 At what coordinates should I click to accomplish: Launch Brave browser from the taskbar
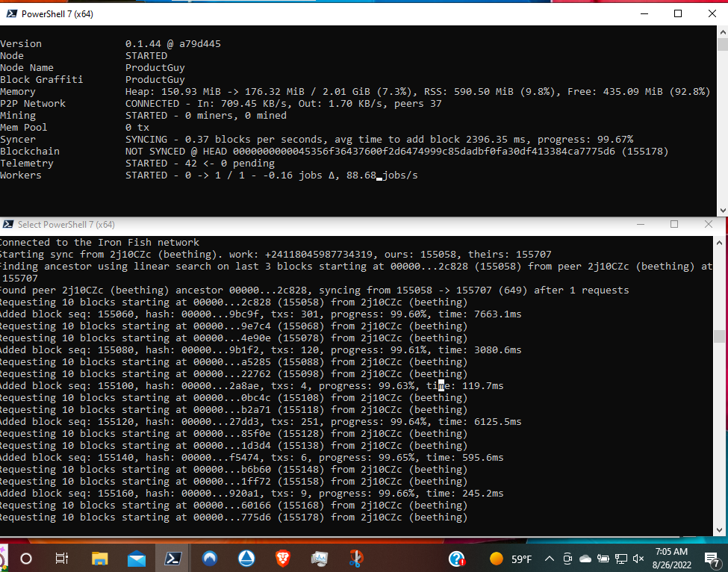tap(282, 558)
